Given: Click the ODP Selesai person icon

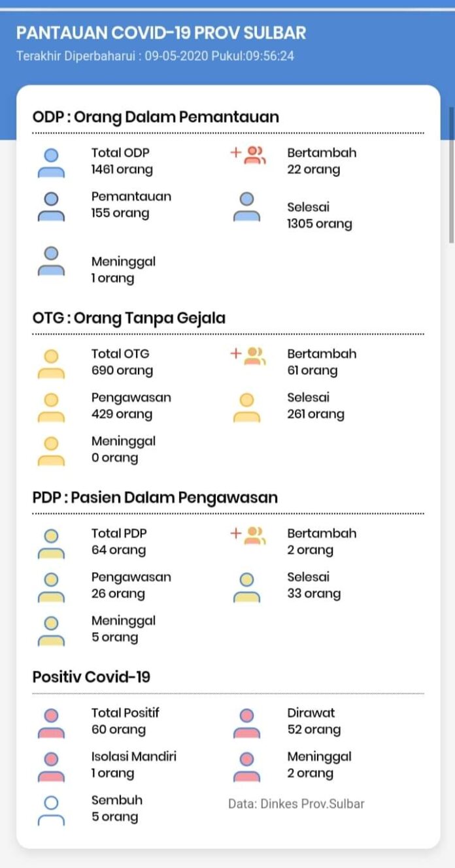Looking at the screenshot, I should pos(246,207).
